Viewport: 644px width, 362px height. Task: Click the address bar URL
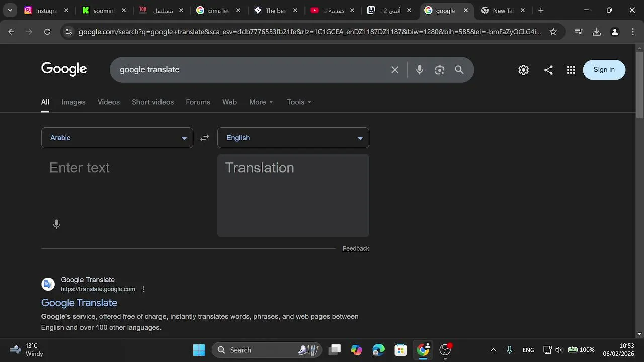(310, 32)
